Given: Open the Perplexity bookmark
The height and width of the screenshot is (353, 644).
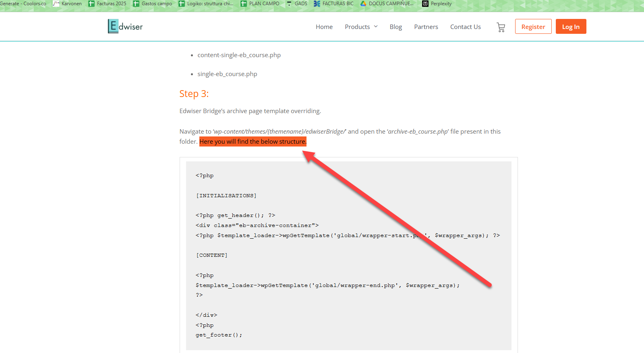Looking at the screenshot, I should coord(437,4).
